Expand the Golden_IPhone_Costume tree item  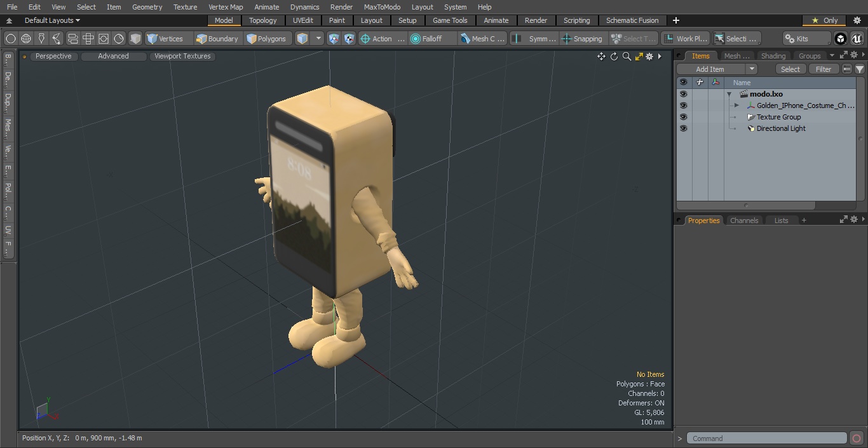pos(736,105)
